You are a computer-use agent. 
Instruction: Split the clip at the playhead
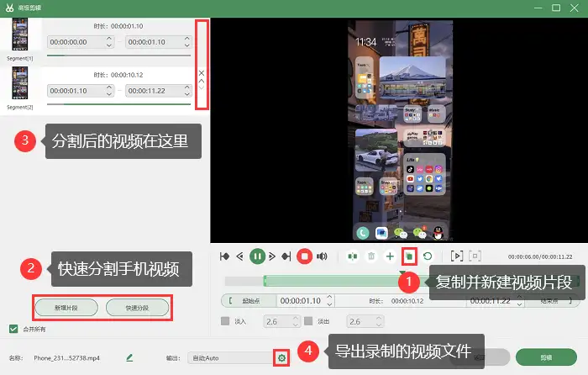[353, 256]
